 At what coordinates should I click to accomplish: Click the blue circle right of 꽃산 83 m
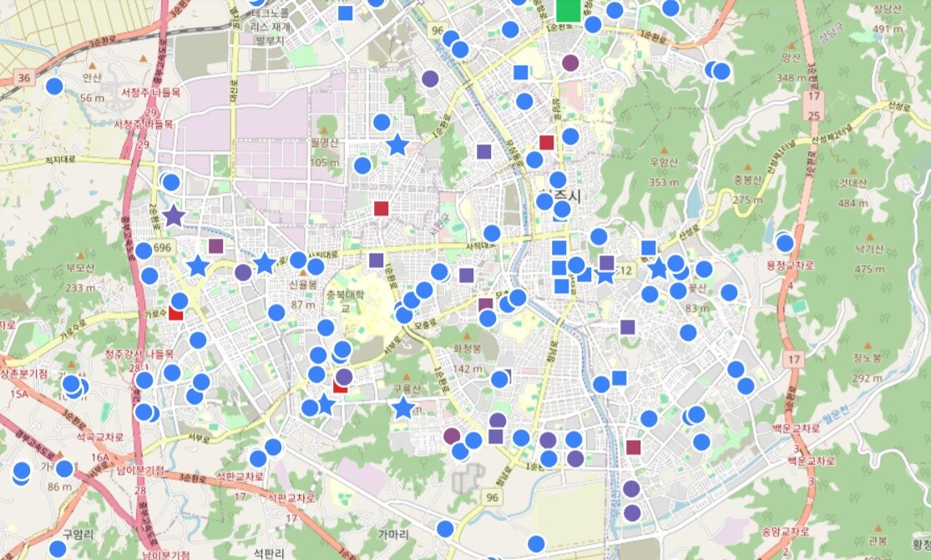(x=729, y=292)
